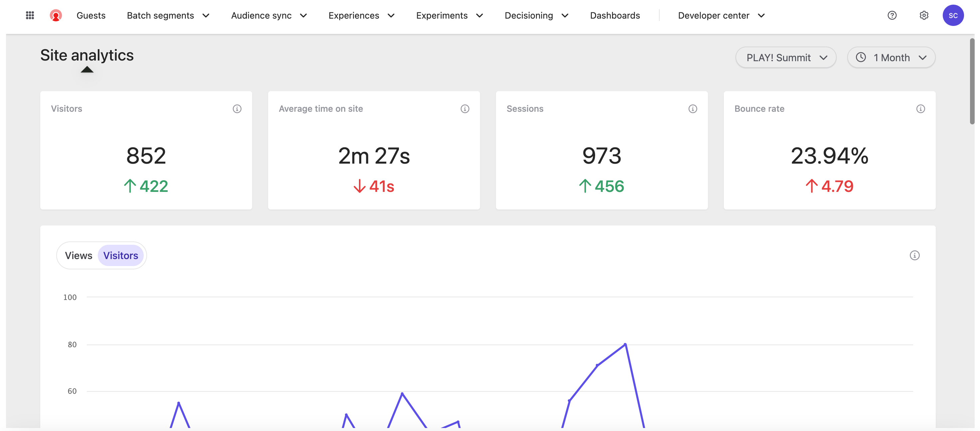The height and width of the screenshot is (431, 980).
Task: Open the help question mark icon
Action: [892, 15]
